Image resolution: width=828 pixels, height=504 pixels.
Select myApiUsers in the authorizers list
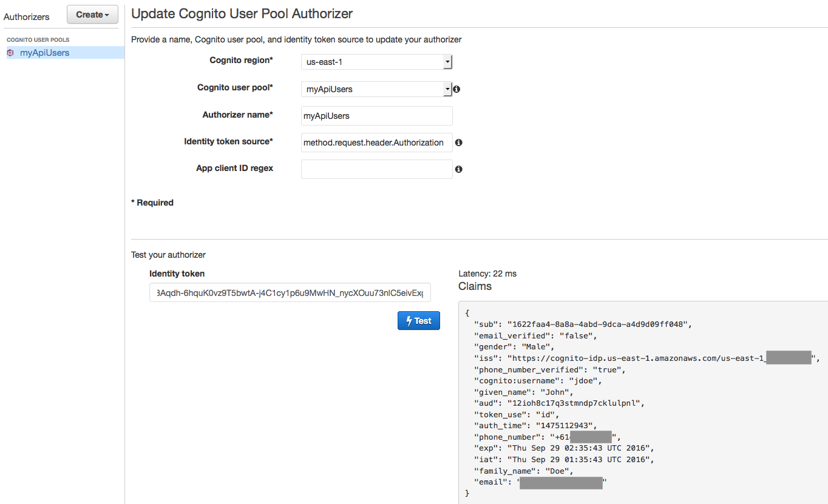[44, 53]
